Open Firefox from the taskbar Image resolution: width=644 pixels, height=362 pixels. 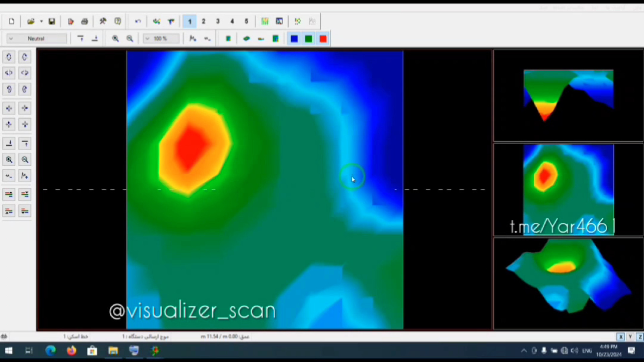coord(71,351)
